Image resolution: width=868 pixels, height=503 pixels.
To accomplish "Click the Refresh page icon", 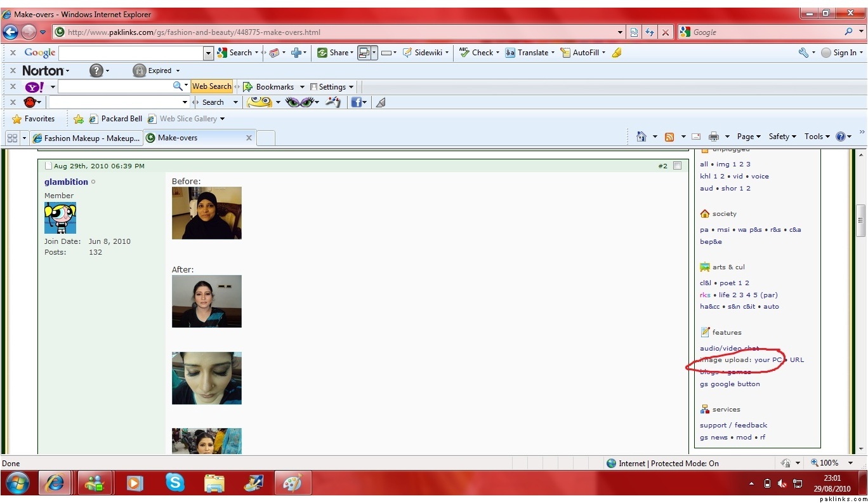I will pyautogui.click(x=649, y=32).
